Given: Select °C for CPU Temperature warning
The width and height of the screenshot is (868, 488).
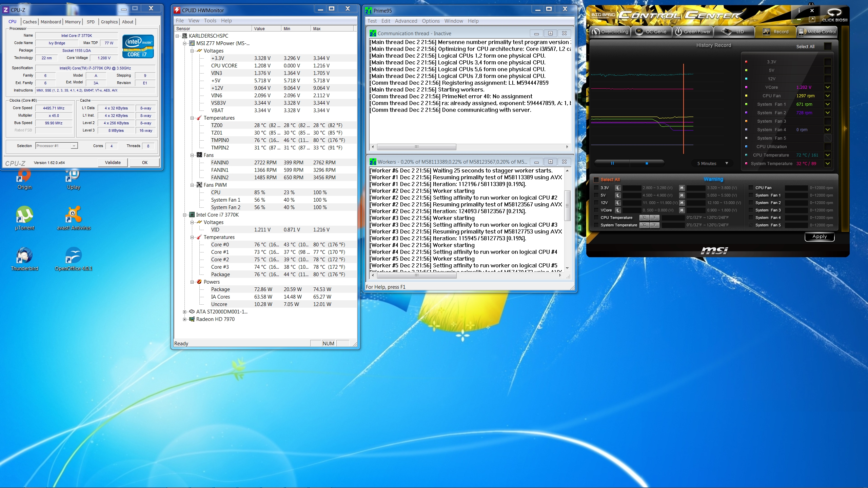Looking at the screenshot, I should tap(644, 218).
